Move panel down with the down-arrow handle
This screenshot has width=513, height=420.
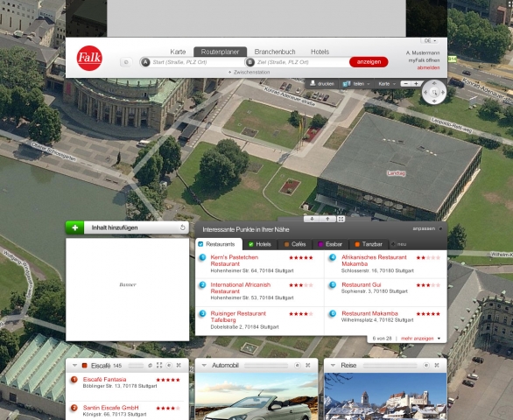312,219
